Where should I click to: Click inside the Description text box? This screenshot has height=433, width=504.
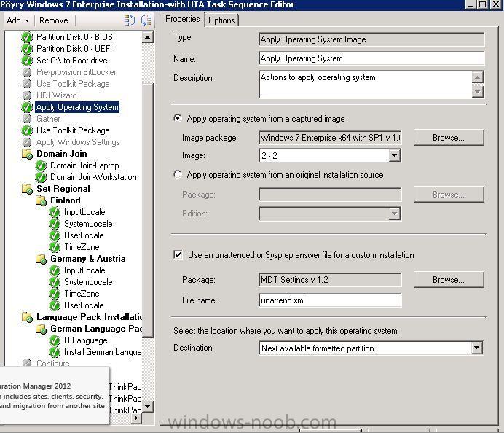[366, 85]
